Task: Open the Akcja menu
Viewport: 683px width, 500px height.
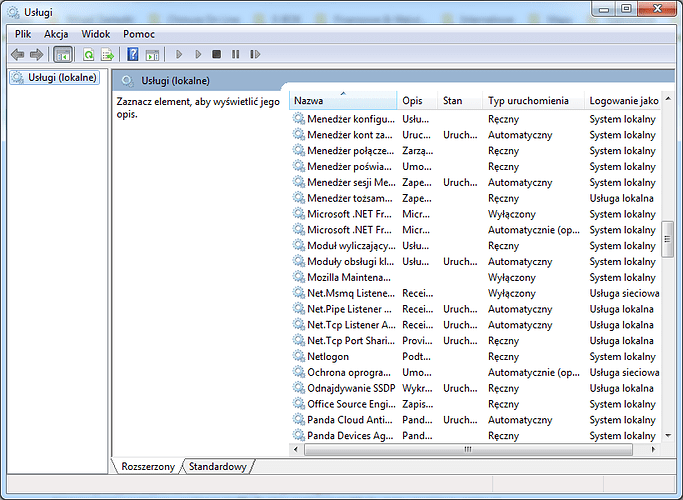Action: [x=56, y=34]
